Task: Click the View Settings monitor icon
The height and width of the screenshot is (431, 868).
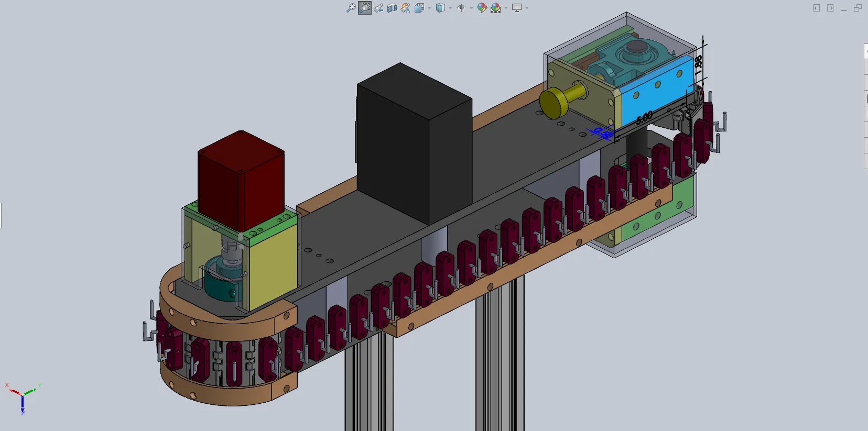Action: coord(517,8)
